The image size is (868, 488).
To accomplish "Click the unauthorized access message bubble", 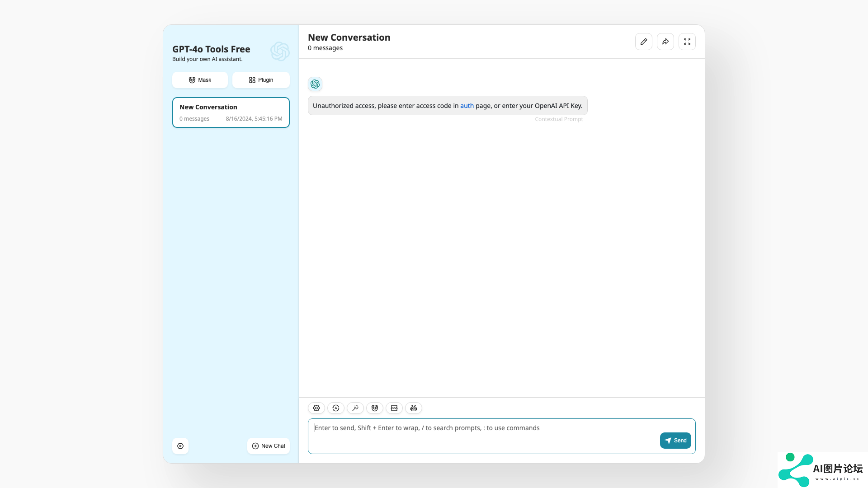I will (x=448, y=106).
